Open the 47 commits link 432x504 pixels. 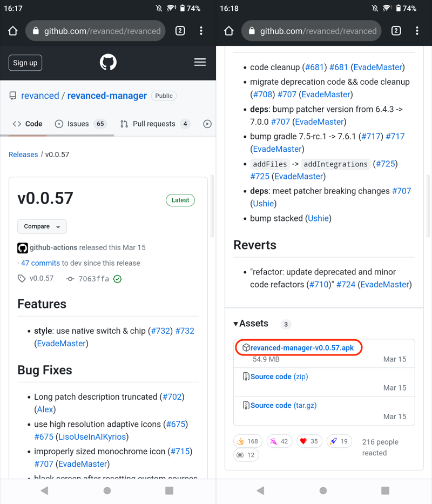tap(40, 263)
